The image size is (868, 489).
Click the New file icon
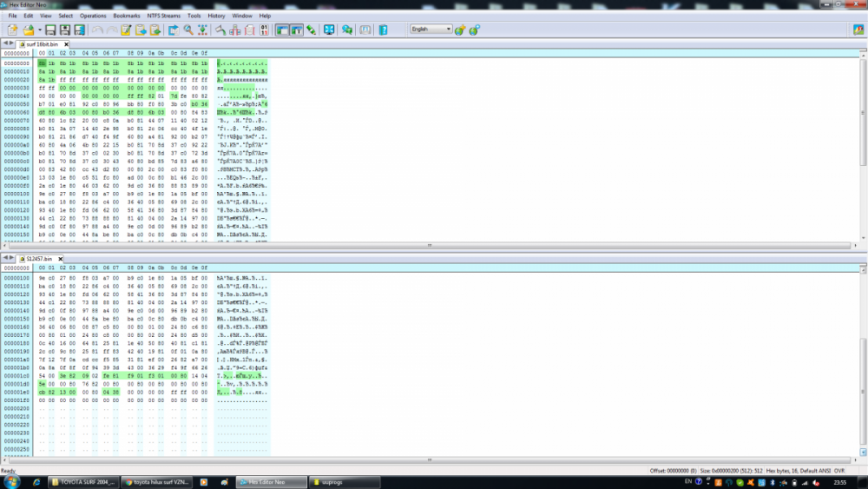pyautogui.click(x=12, y=30)
